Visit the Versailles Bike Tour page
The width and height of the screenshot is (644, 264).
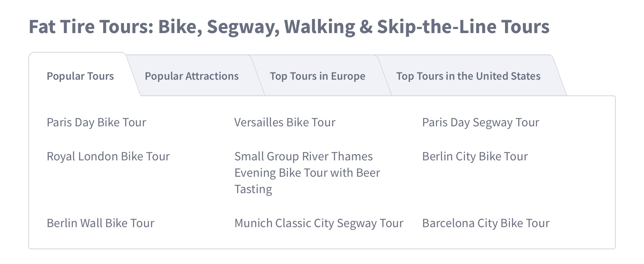(x=285, y=123)
